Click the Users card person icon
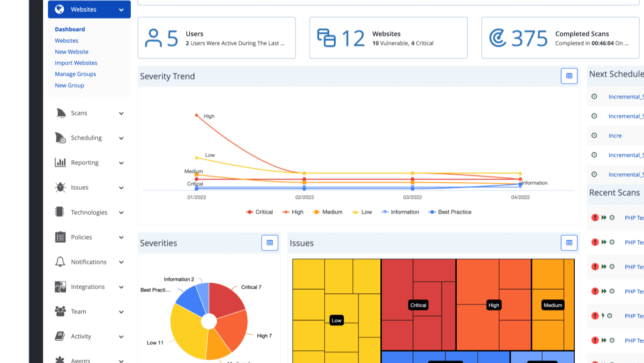 point(153,38)
